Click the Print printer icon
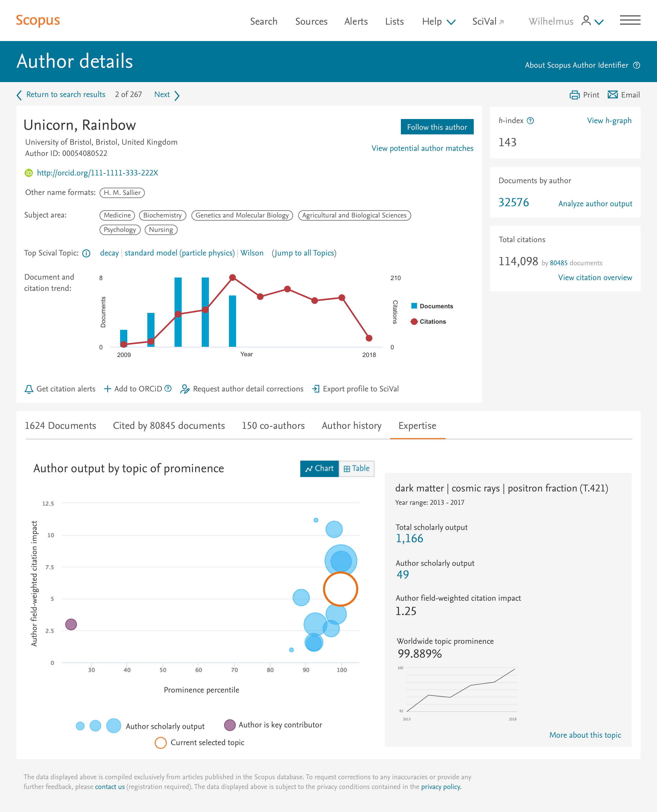This screenshot has height=812, width=657. (574, 95)
